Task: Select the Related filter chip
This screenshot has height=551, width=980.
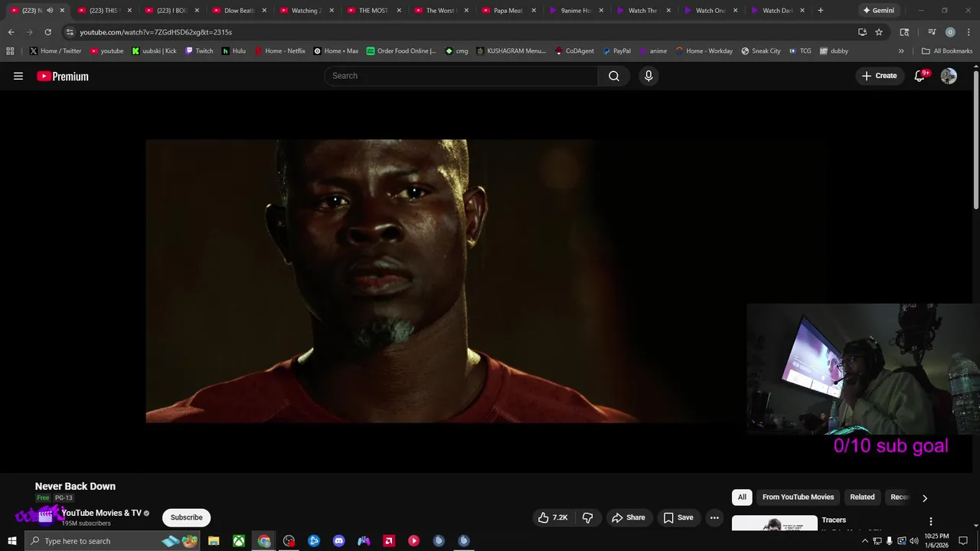Action: [862, 497]
